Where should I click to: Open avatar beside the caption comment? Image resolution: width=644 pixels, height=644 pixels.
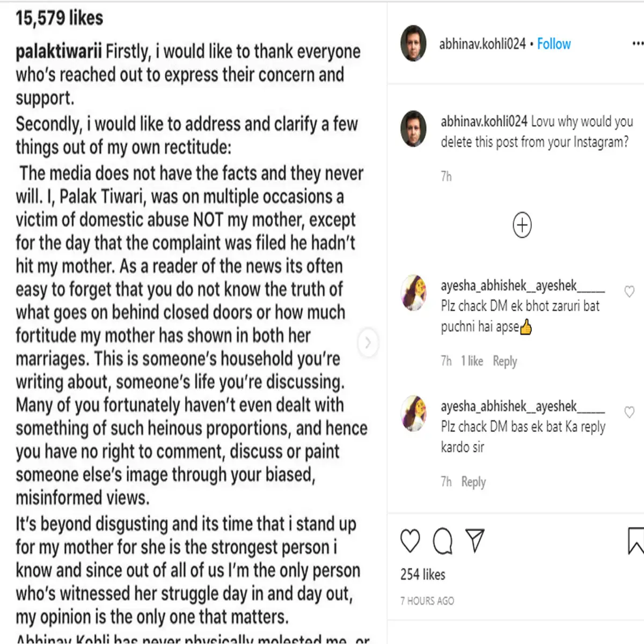pos(413,129)
